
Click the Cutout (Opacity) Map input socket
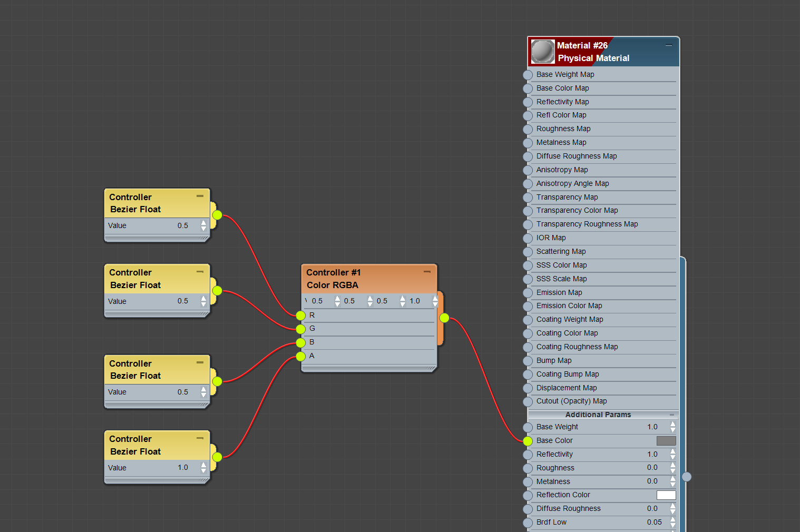(528, 401)
